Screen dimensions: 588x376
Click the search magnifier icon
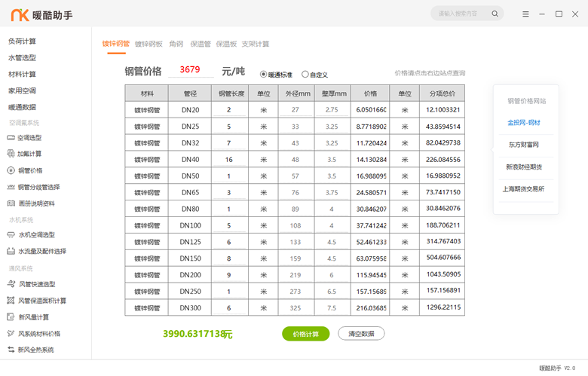495,14
